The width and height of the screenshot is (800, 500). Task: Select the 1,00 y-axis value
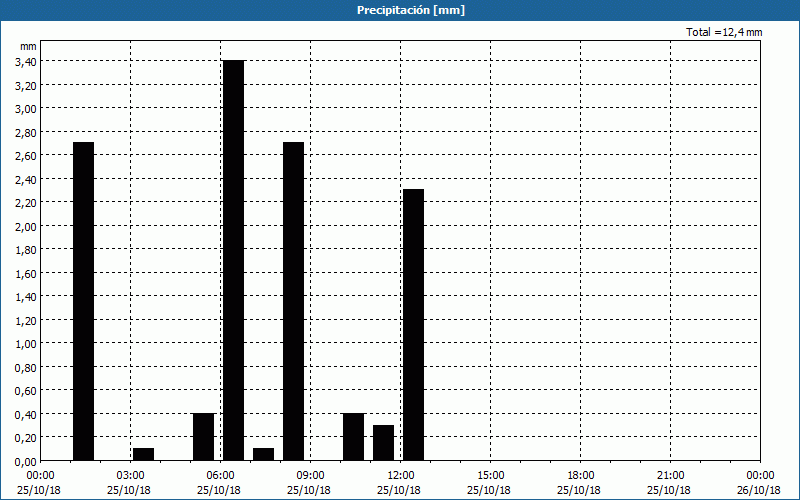(26, 344)
